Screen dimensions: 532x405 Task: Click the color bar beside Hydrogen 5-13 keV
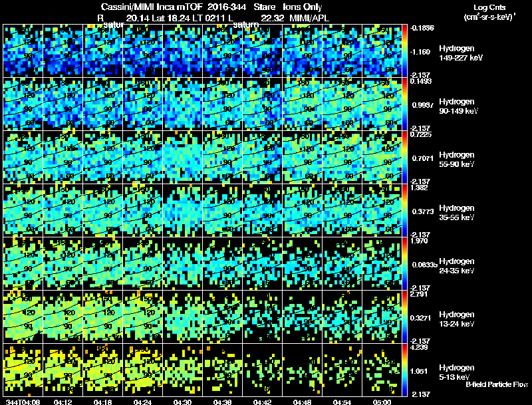404,370
